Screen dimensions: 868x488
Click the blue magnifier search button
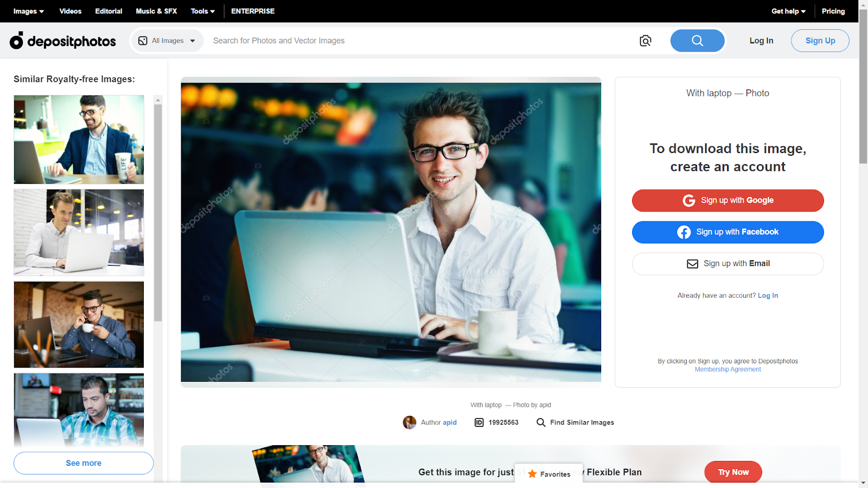coord(697,41)
